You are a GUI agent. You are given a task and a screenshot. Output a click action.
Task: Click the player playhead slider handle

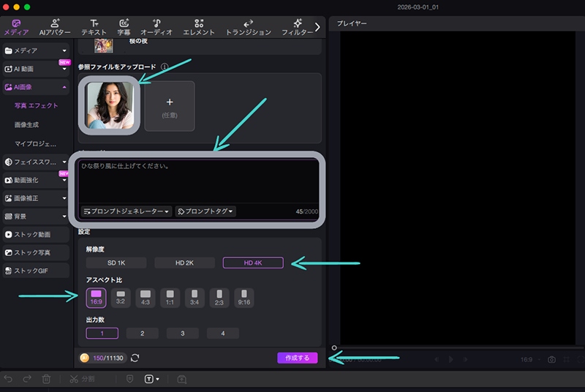point(334,348)
